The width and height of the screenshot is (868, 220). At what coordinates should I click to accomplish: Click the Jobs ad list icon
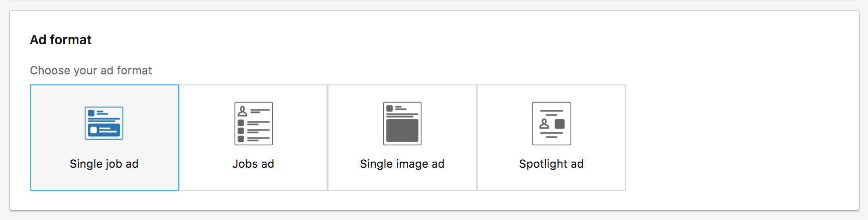(x=254, y=124)
